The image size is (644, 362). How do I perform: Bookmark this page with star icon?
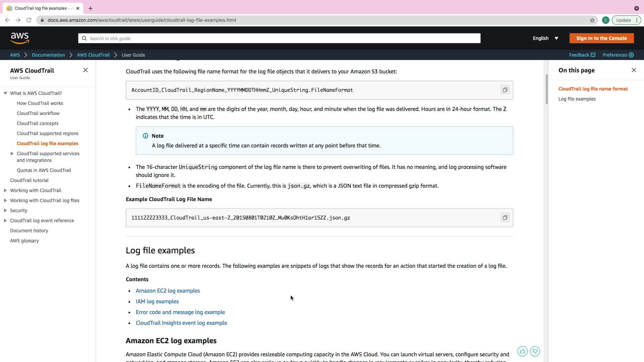(x=592, y=20)
